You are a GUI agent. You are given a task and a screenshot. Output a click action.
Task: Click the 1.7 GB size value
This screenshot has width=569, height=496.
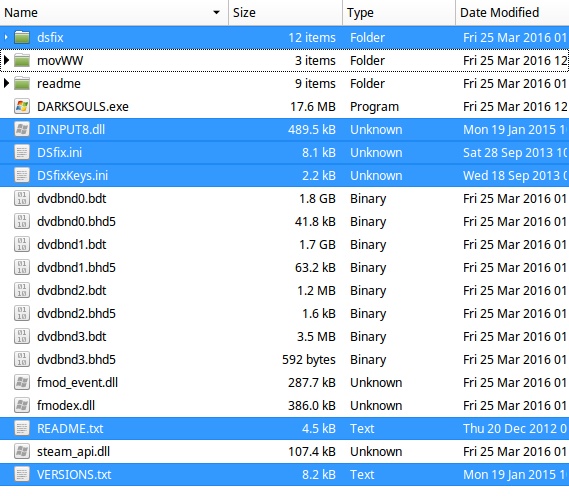coord(317,245)
